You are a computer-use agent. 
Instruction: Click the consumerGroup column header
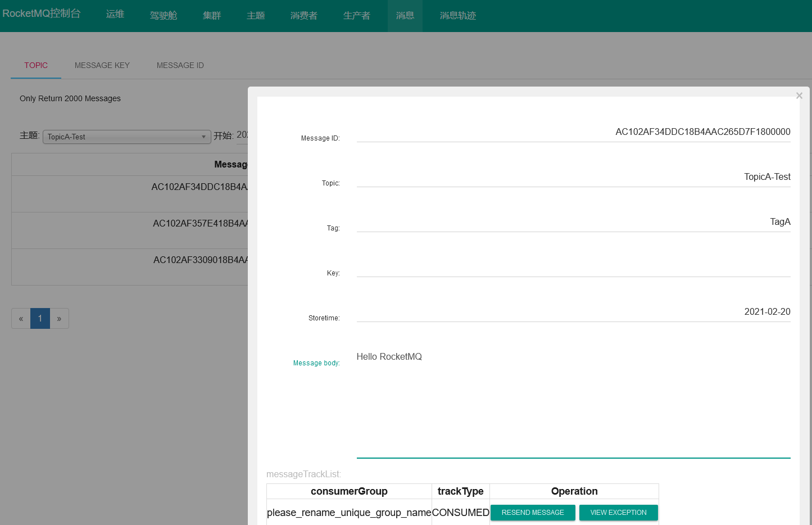click(349, 491)
